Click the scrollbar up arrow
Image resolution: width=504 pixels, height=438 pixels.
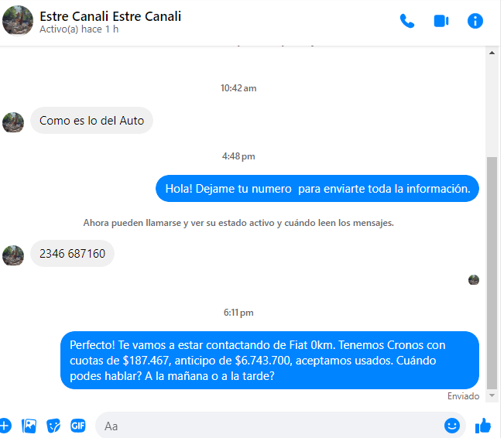[x=492, y=53]
